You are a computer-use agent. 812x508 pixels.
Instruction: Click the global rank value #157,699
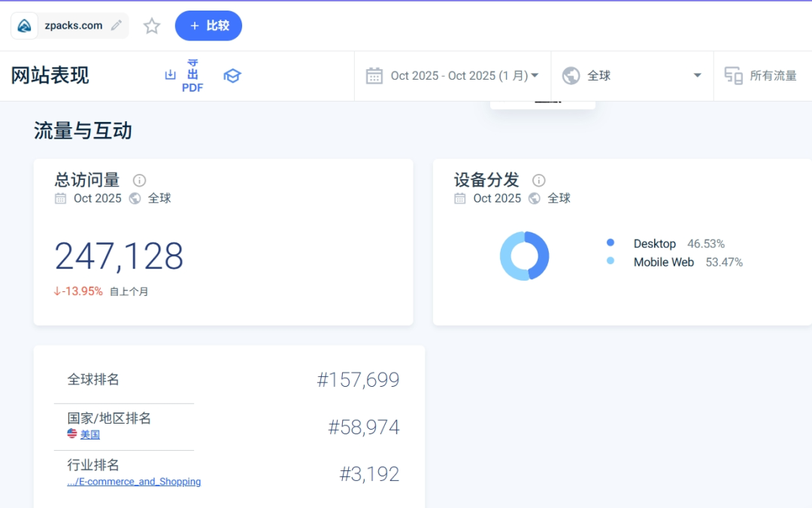[x=358, y=380]
